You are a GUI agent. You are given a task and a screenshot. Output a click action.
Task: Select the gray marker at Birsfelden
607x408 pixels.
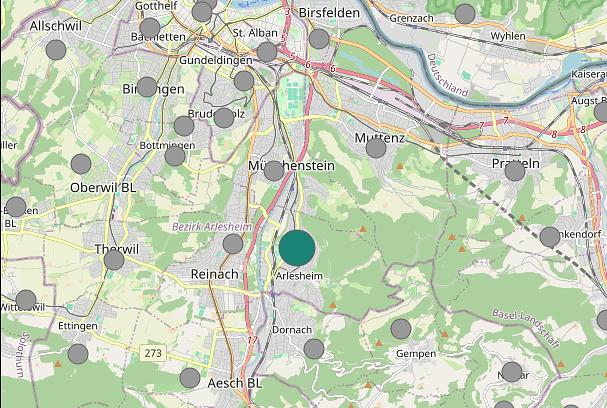point(319,39)
